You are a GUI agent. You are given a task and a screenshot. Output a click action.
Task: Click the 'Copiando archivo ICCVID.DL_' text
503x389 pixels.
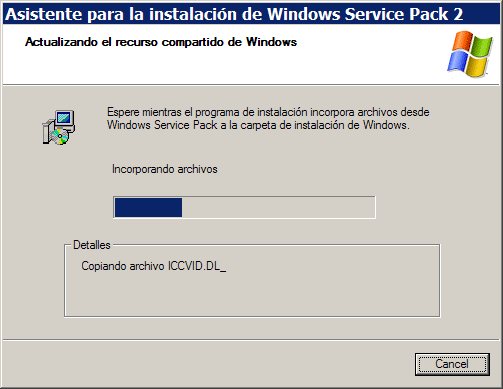click(154, 266)
